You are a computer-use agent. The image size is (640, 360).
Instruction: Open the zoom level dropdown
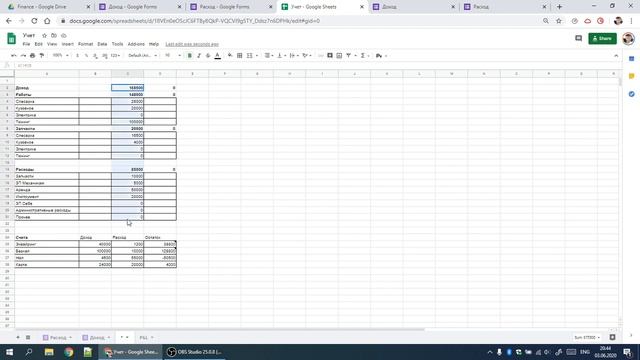pyautogui.click(x=60, y=56)
